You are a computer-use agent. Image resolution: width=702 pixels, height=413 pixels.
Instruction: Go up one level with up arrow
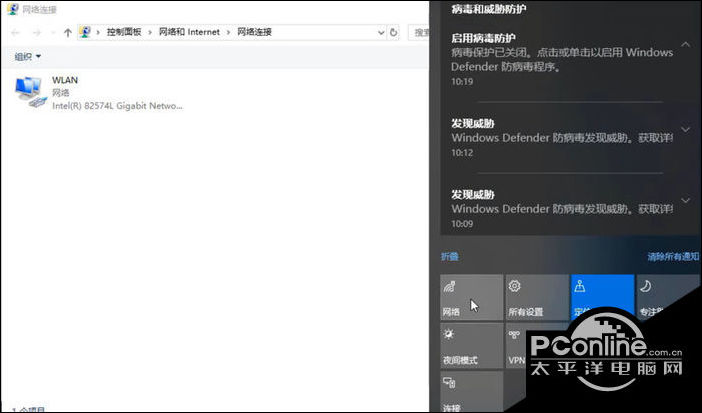click(x=68, y=32)
